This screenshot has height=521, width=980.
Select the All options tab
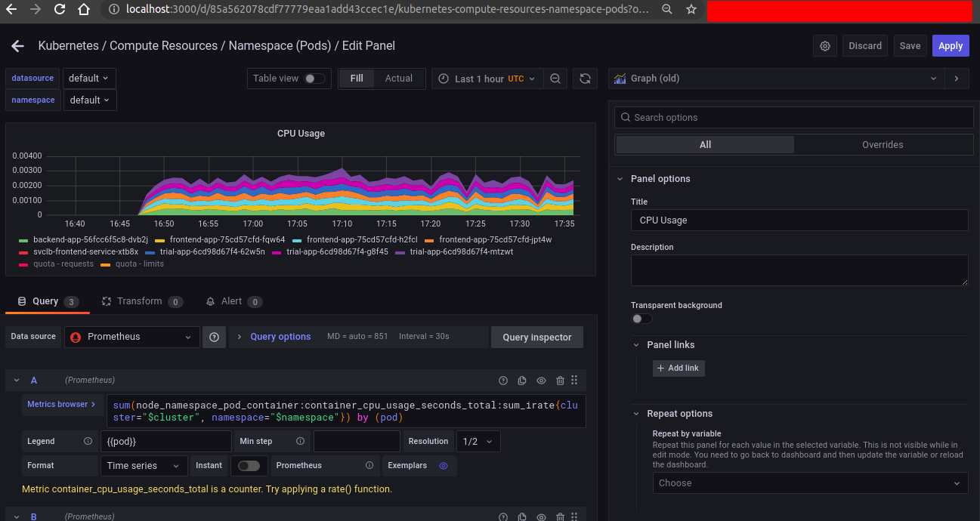(705, 145)
